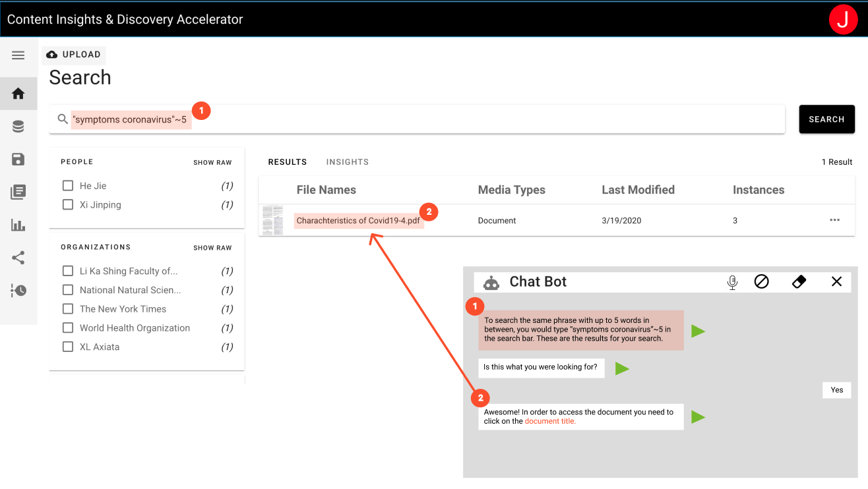Switch to the Insights tab

348,162
